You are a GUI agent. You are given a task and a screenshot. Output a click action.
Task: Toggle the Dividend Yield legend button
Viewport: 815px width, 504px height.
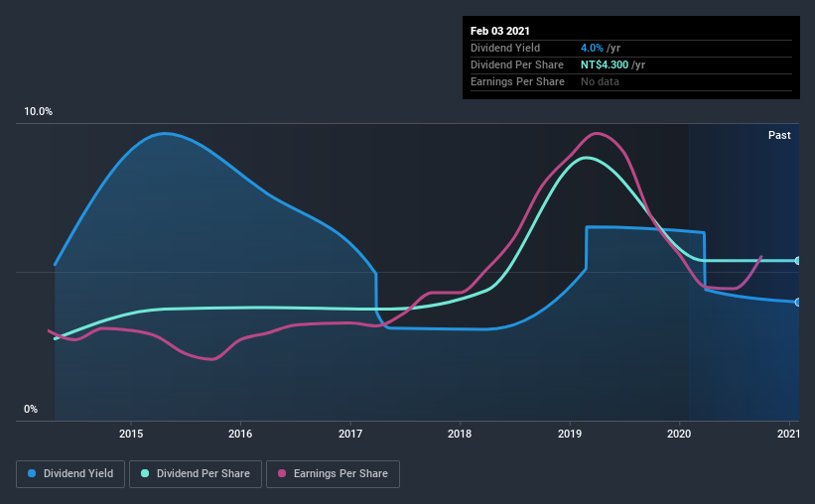[x=70, y=474]
